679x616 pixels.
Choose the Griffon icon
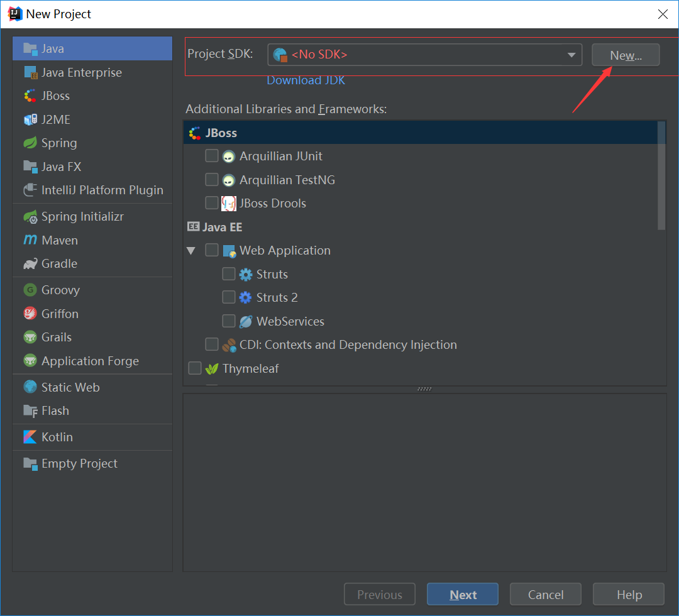click(x=30, y=314)
